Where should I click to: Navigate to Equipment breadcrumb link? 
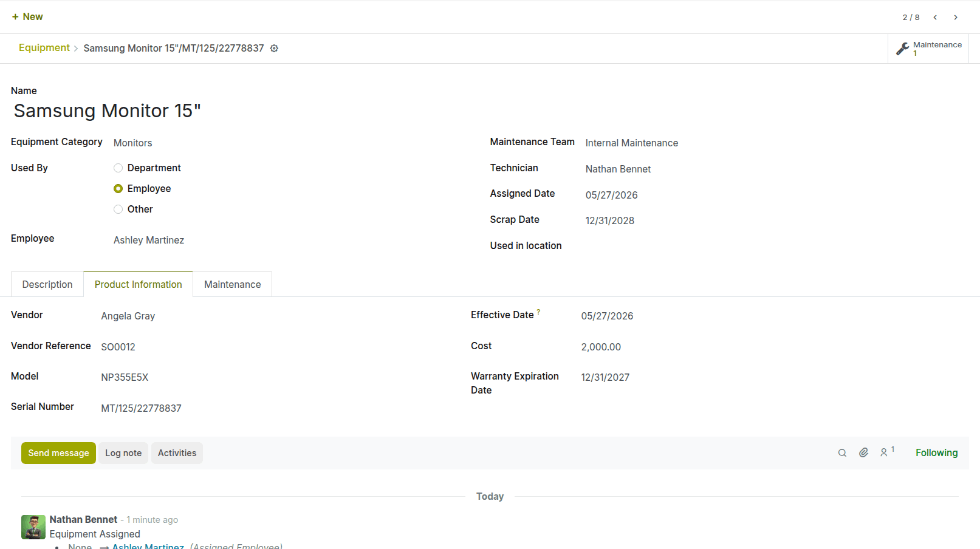click(x=44, y=48)
